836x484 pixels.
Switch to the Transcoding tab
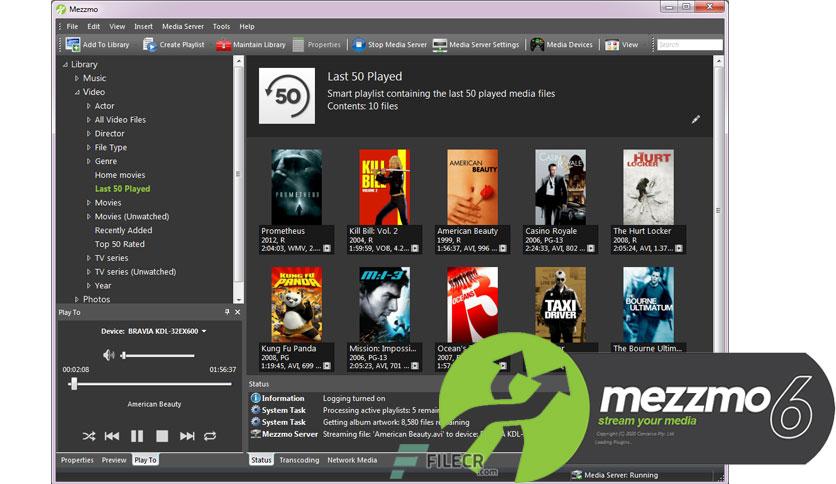(299, 460)
